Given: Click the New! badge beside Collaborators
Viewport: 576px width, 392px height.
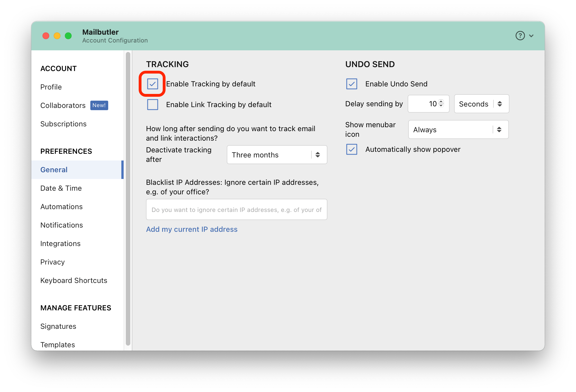Looking at the screenshot, I should [99, 105].
